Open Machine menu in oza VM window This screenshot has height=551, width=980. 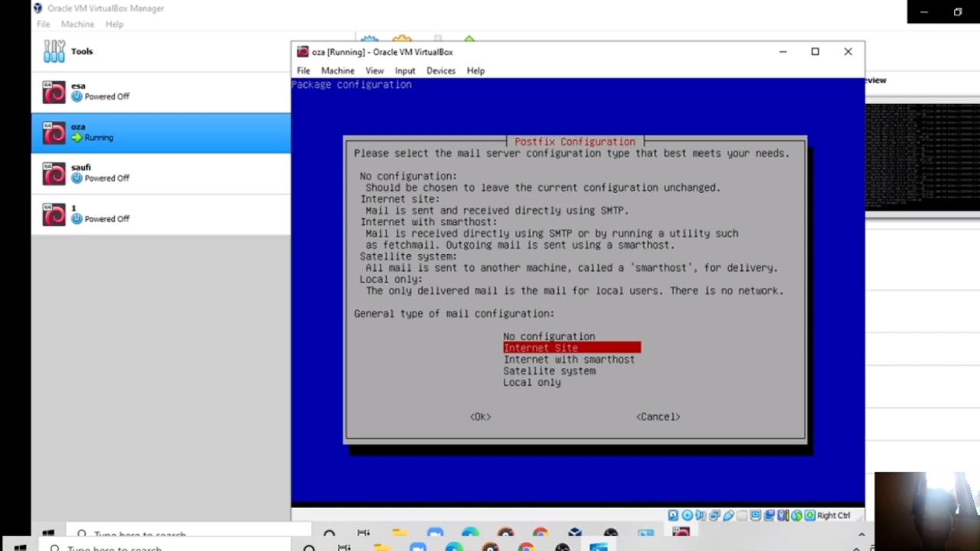pos(338,70)
